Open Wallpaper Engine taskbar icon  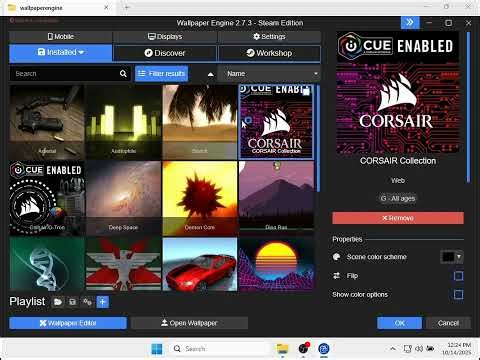point(324,349)
